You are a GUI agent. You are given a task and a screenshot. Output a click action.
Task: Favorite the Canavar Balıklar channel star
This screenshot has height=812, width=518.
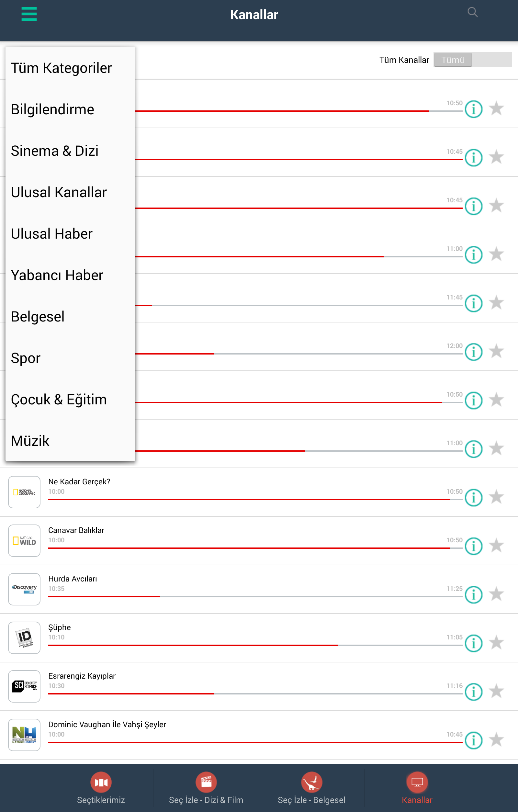tap(496, 545)
